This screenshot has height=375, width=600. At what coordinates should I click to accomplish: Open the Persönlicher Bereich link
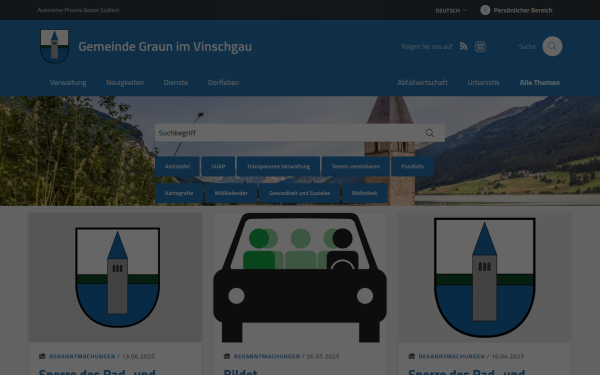pyautogui.click(x=523, y=10)
